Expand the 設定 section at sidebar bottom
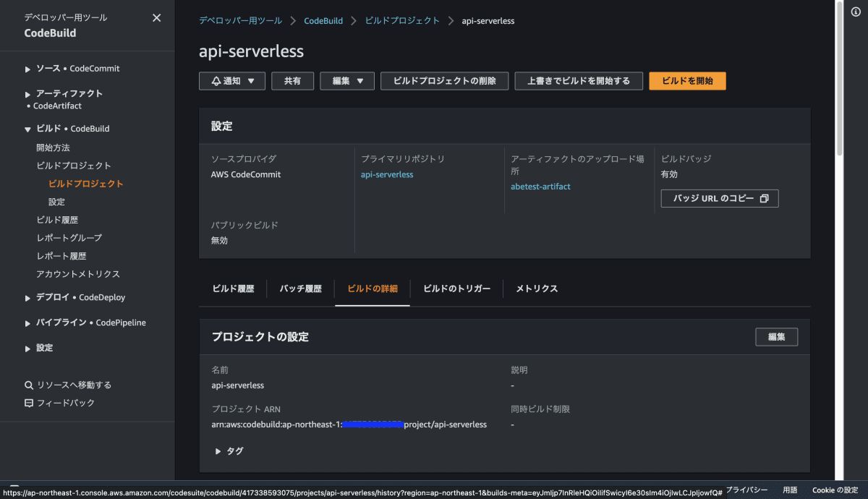The height and width of the screenshot is (499, 868). pos(28,349)
